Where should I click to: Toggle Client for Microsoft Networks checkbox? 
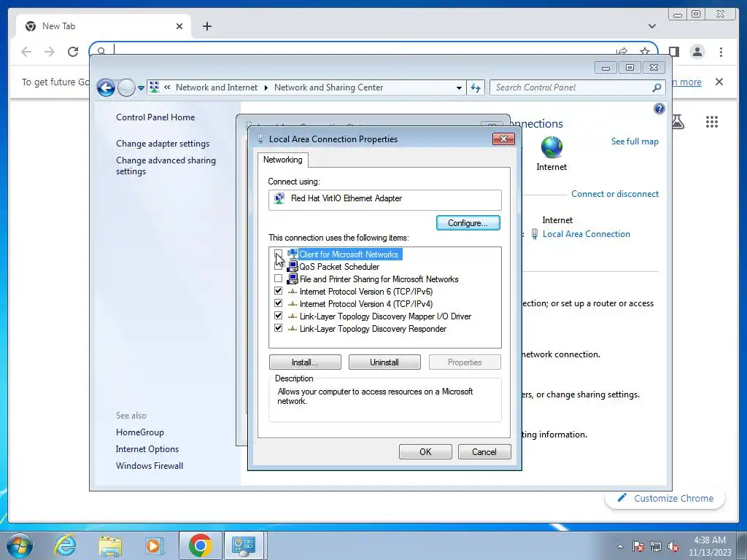278,254
